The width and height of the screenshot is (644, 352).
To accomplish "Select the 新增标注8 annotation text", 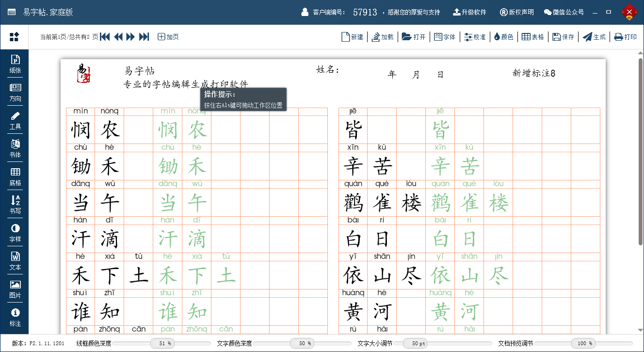I will [534, 73].
